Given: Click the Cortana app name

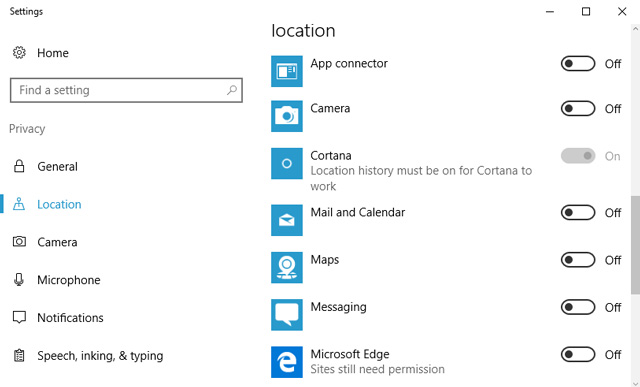Looking at the screenshot, I should tap(331, 156).
